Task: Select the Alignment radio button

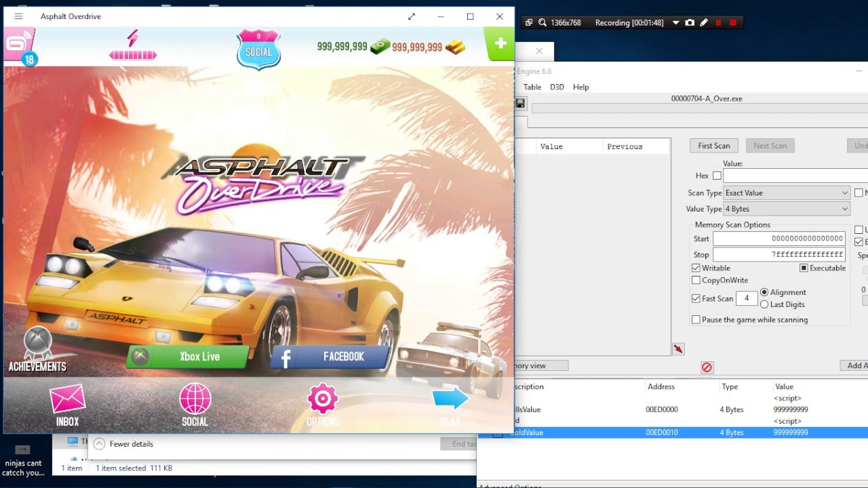Action: [764, 292]
